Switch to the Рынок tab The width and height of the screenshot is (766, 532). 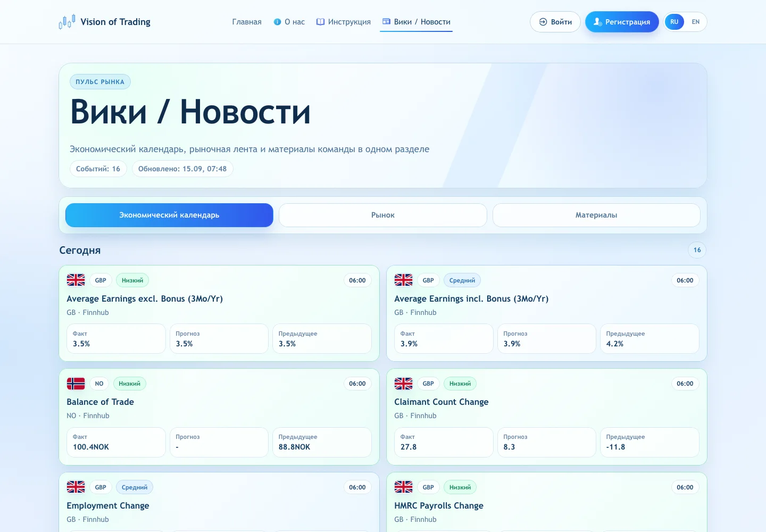(x=383, y=215)
